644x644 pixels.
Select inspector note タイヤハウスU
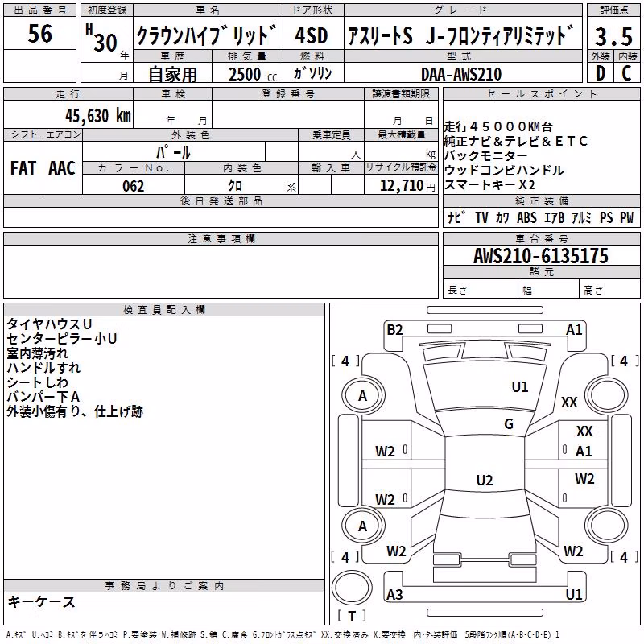[49, 324]
